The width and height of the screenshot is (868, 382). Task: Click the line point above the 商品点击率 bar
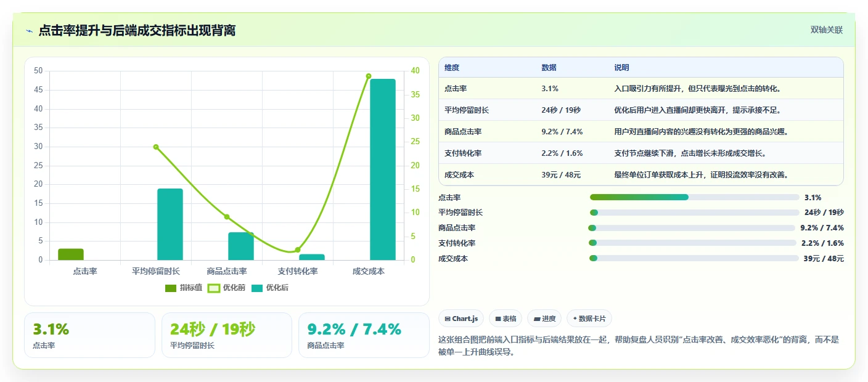pyautogui.click(x=227, y=217)
